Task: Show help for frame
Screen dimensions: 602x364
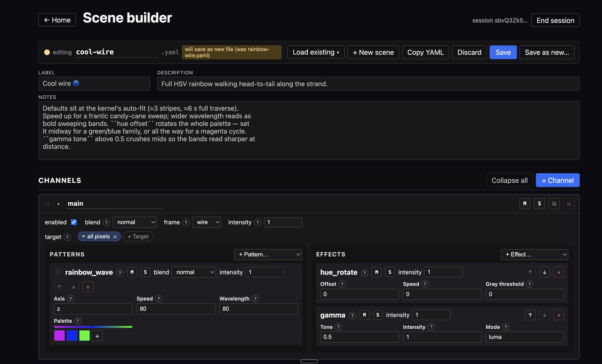Action: point(186,223)
